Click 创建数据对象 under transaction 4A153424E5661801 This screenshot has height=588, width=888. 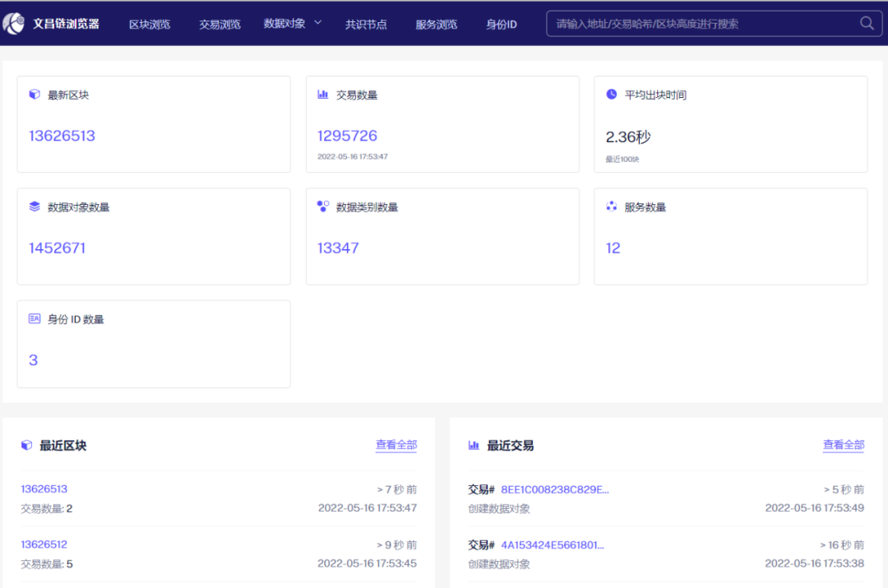point(499,564)
